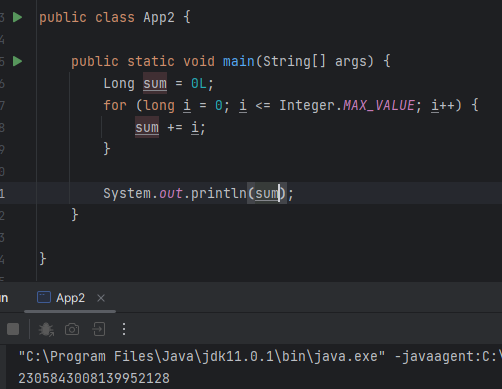Attach debugger using the bug icon
The height and width of the screenshot is (389, 502).
click(46, 329)
